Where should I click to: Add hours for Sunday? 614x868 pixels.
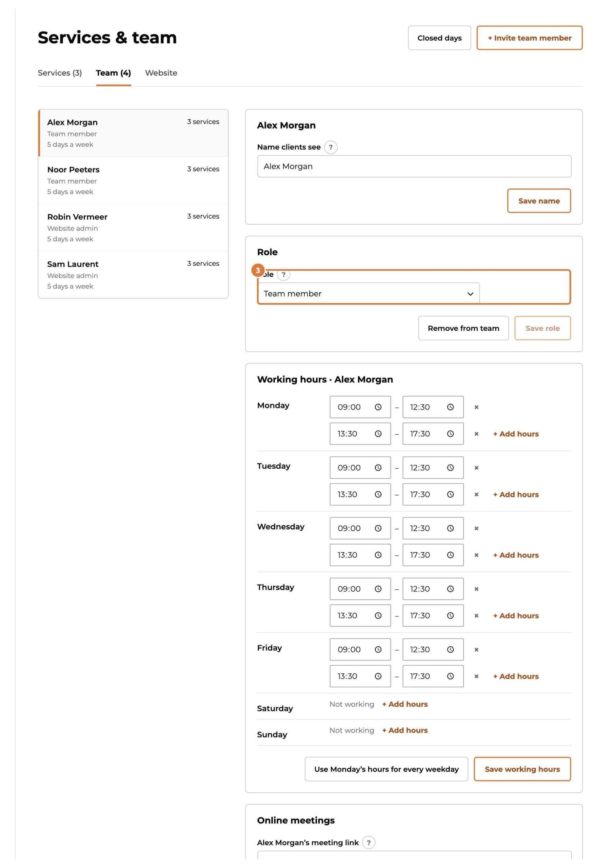405,730
